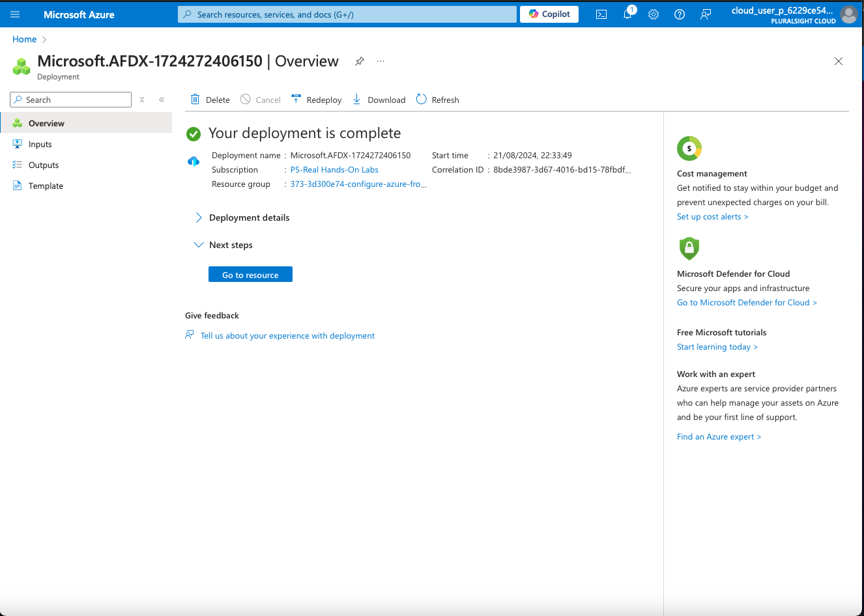This screenshot has height=616, width=864.
Task: Select deployment name Microsoft.AFDX-1724272406150 value
Action: tap(351, 155)
